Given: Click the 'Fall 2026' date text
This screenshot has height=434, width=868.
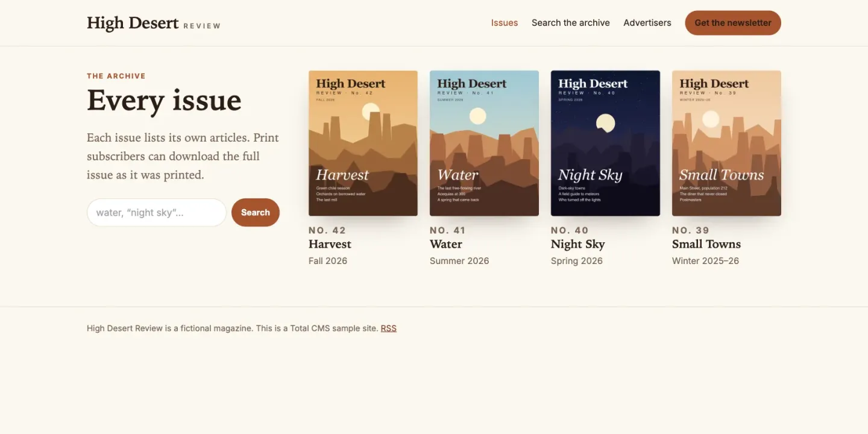Looking at the screenshot, I should point(328,261).
